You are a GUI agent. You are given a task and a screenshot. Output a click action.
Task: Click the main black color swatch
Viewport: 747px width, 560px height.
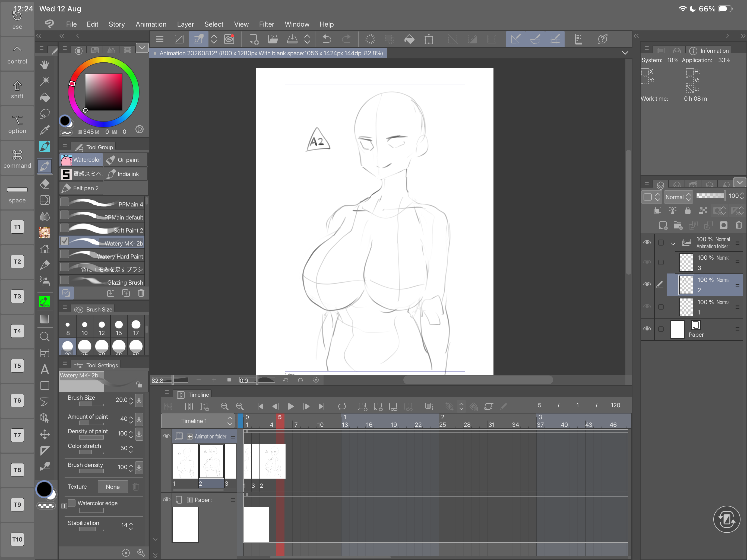[44, 489]
